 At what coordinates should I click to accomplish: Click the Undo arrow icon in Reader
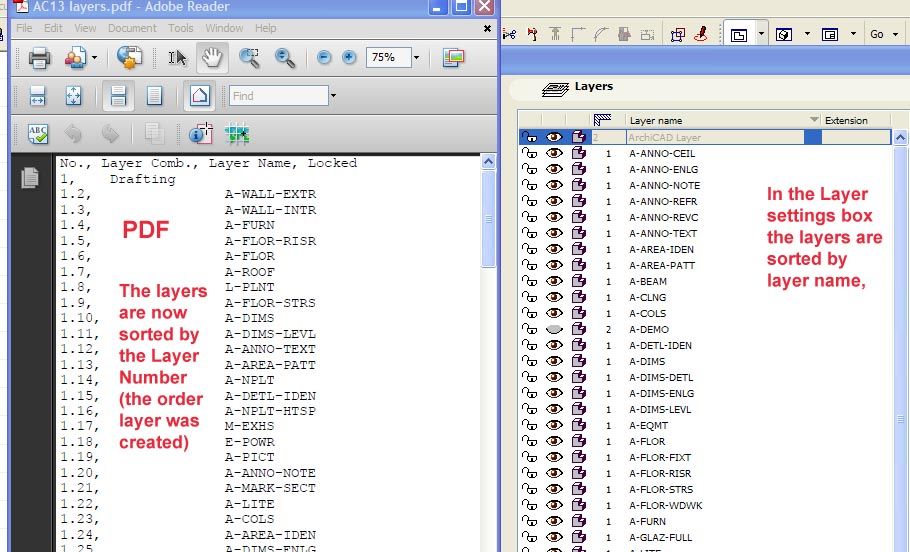[x=73, y=134]
